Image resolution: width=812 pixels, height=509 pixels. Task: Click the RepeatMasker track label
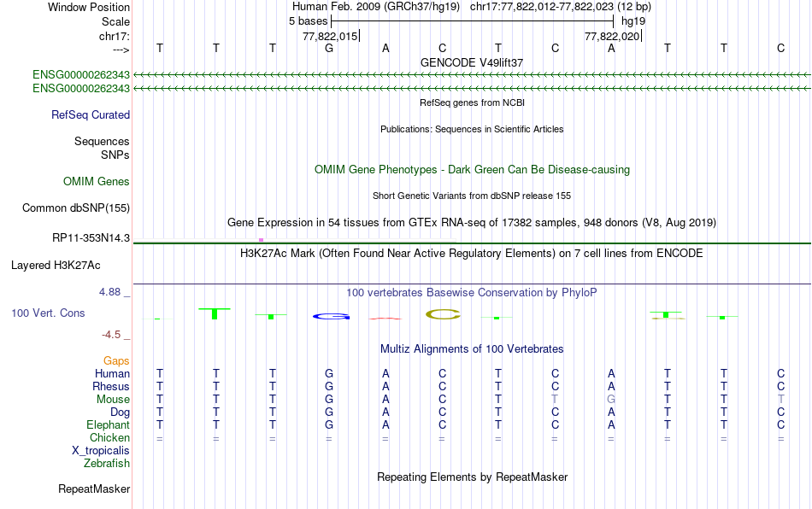tap(94, 489)
